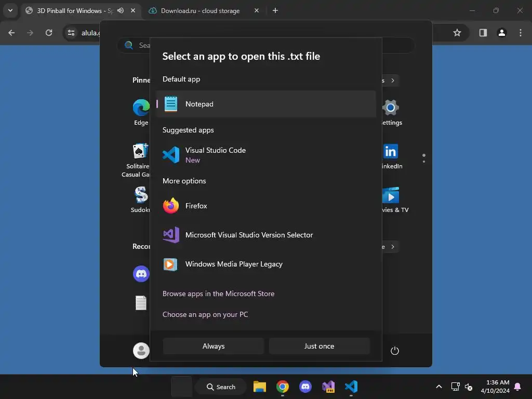Click the Start menu page indicator dots

[424, 158]
